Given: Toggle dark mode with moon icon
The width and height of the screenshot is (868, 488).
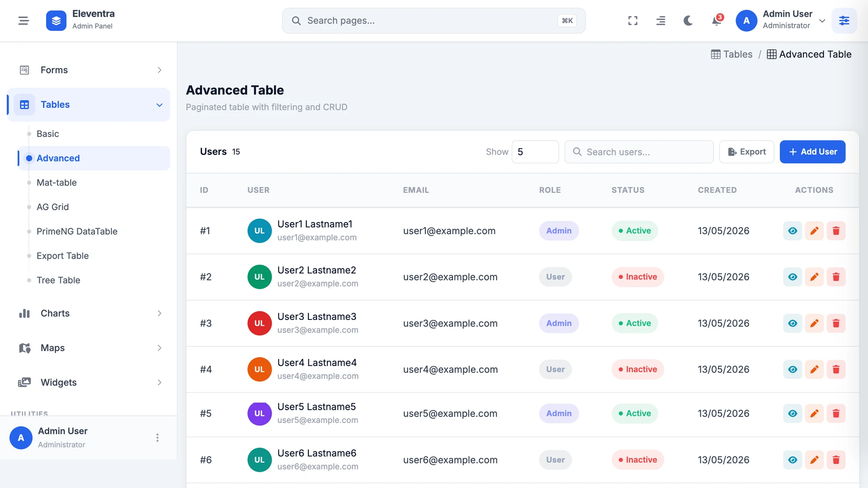Looking at the screenshot, I should click(x=688, y=21).
